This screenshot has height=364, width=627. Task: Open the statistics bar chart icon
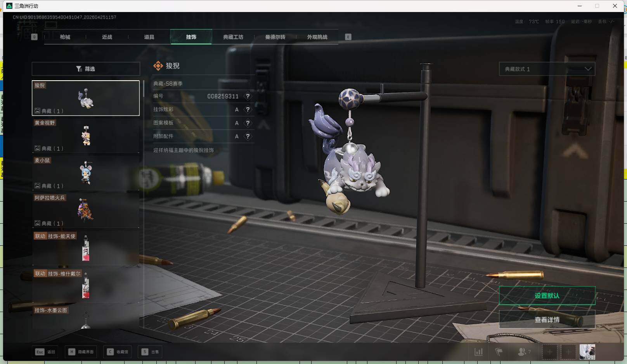[x=479, y=352]
